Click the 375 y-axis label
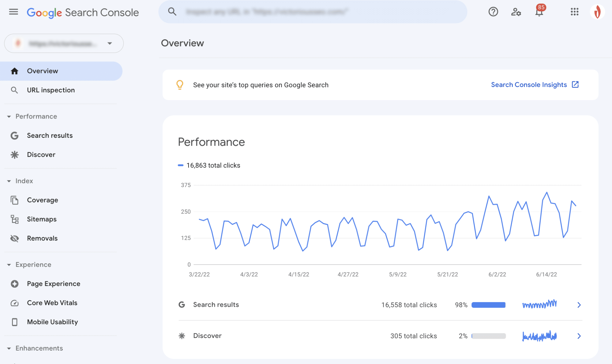Screen dimensions: 612x364 186,185
